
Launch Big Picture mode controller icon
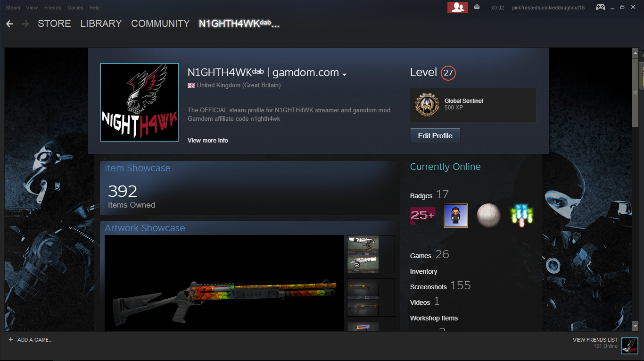(x=601, y=7)
